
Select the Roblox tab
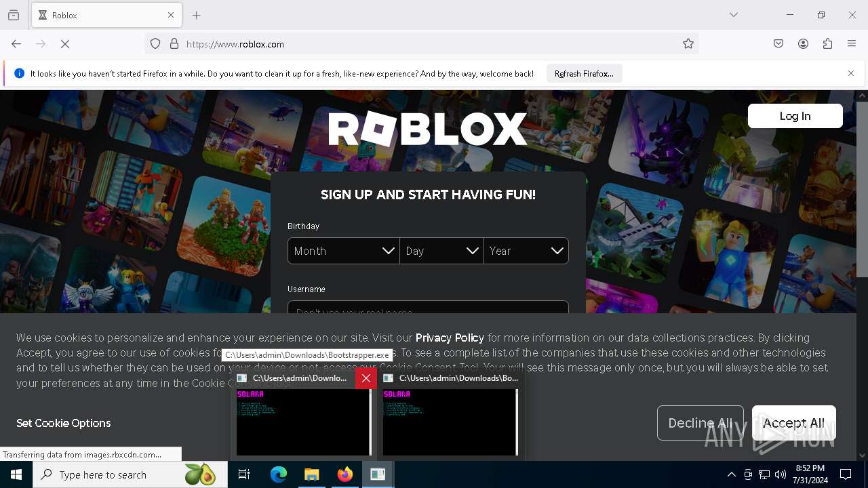[106, 15]
